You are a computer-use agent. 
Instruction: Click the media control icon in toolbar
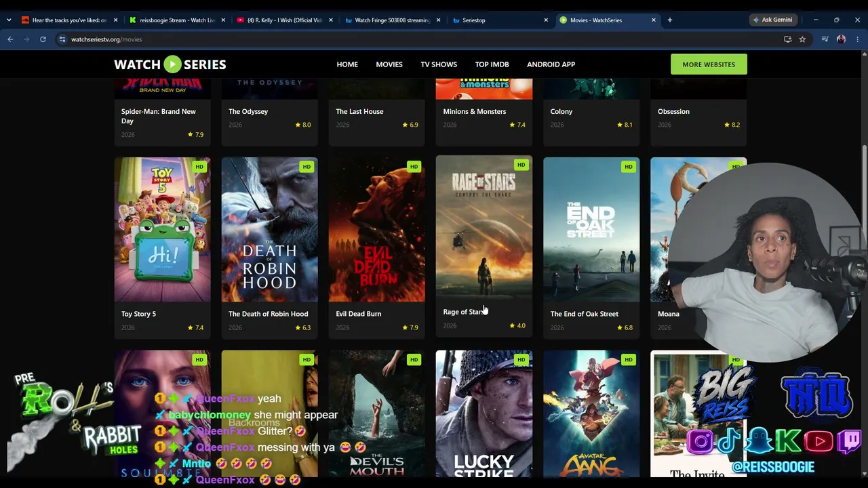coord(825,39)
